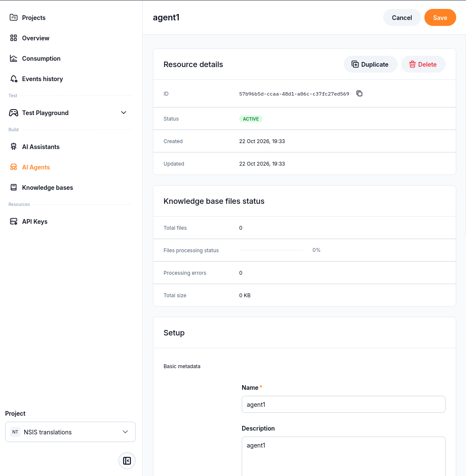Click the AI Assistants robot icon
This screenshot has height=476, width=466.
coord(13,147)
